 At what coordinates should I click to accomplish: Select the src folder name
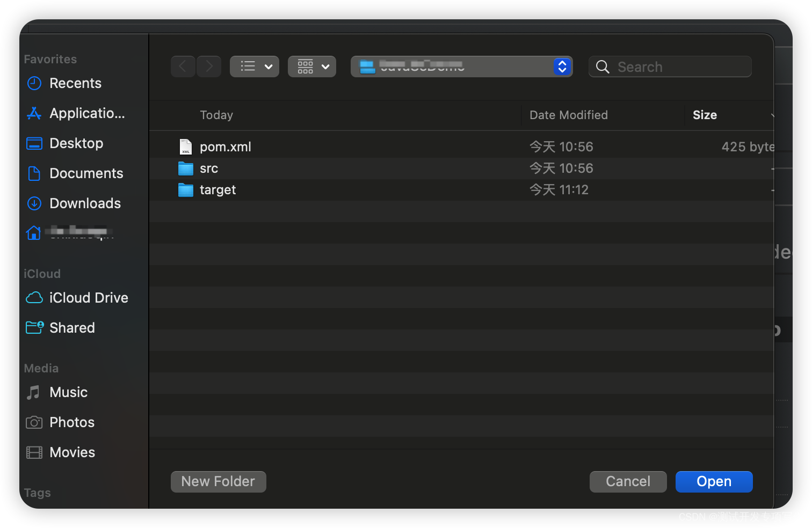[x=209, y=168]
